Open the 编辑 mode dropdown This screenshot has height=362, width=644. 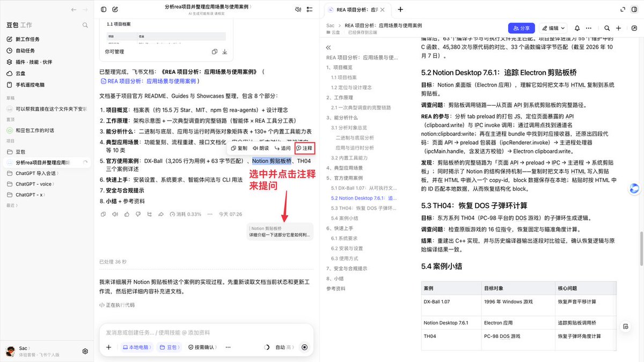[x=552, y=28]
